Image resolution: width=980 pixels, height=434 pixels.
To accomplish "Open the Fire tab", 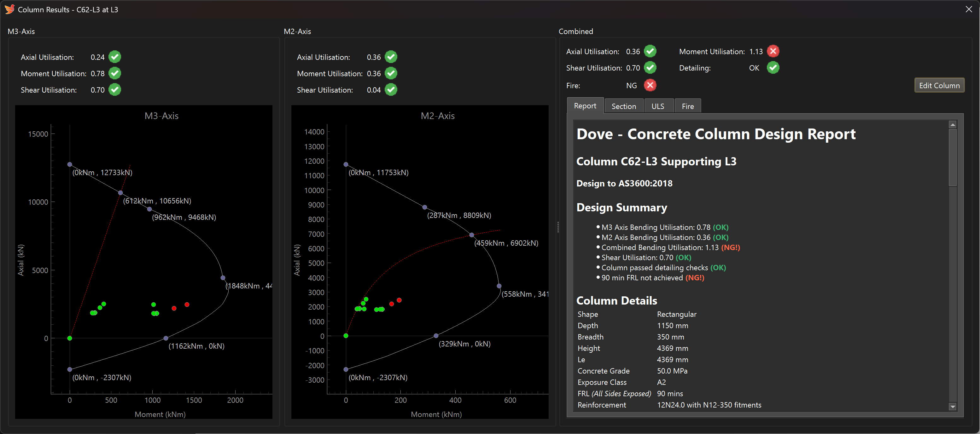I will click(687, 106).
